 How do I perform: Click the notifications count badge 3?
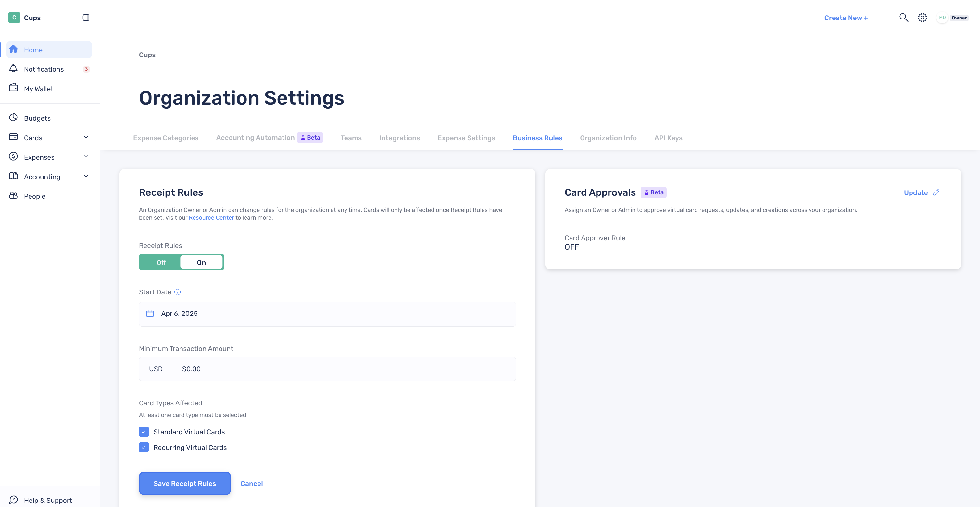pos(86,69)
